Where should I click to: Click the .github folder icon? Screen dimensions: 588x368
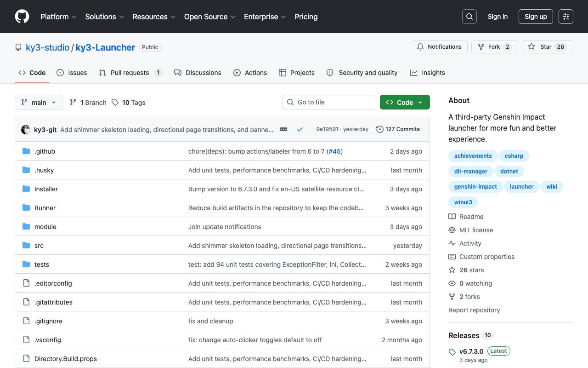pos(26,151)
